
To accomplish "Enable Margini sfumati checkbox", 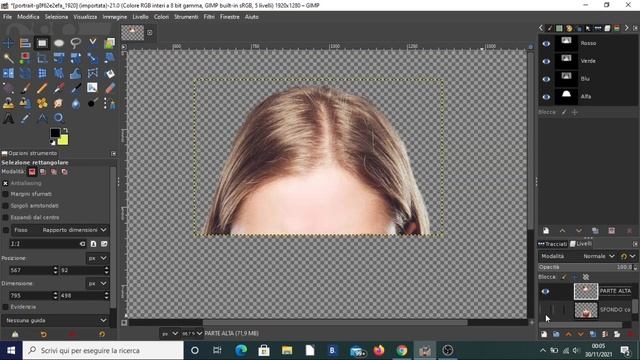I will tap(5, 194).
